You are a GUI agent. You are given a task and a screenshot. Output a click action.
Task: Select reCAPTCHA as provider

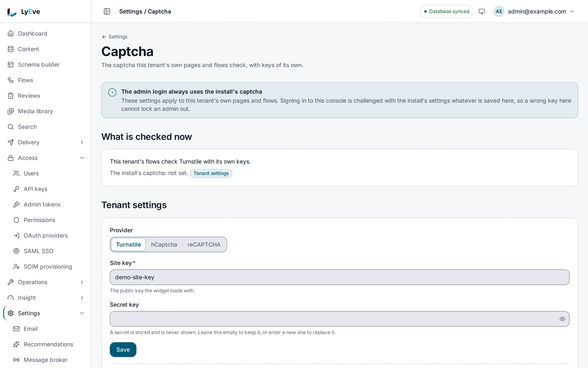point(204,245)
